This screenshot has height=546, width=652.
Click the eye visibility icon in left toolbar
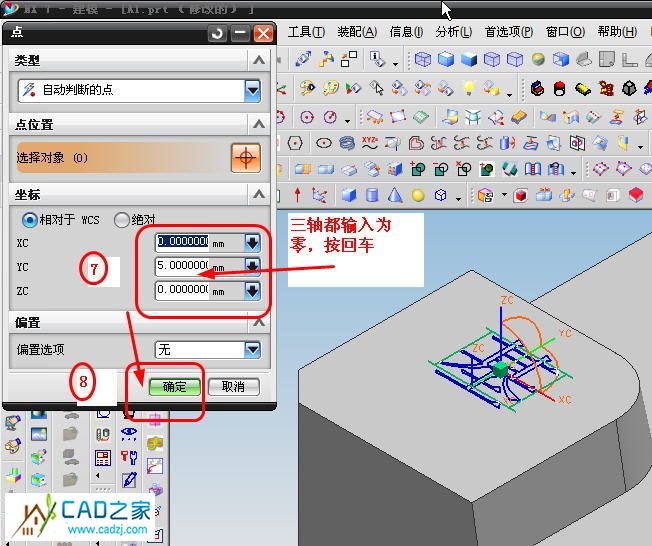[129, 434]
